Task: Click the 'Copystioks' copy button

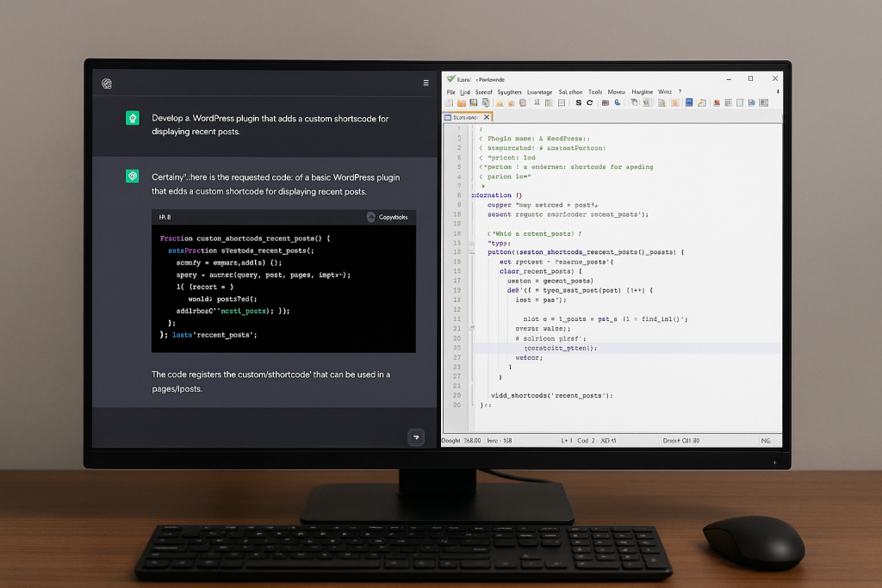Action: point(387,217)
